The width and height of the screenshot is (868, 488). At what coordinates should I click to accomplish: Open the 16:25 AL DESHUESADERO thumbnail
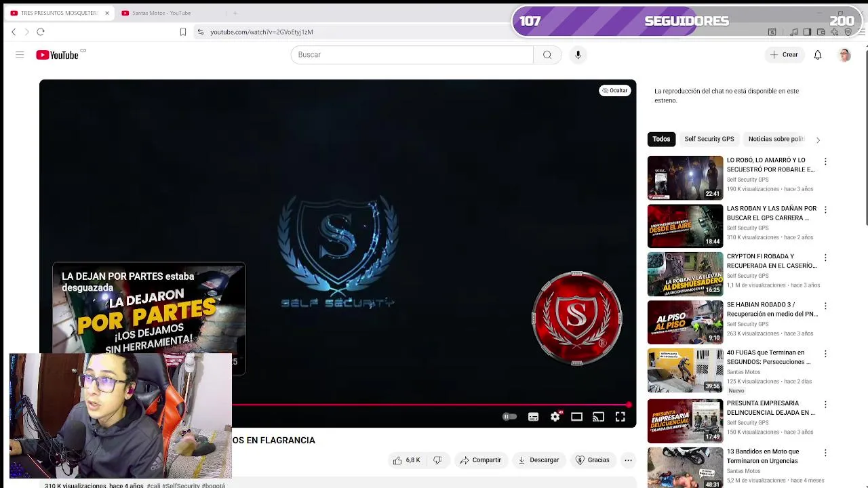click(x=685, y=274)
